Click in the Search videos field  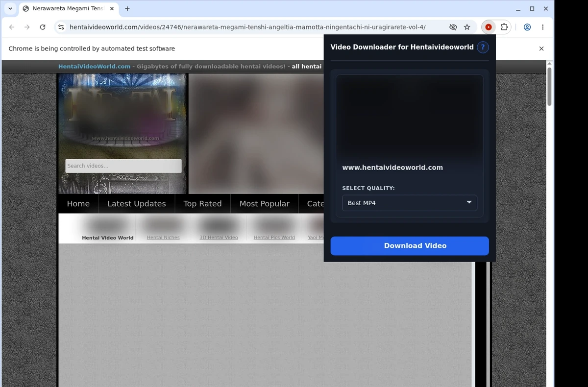pos(123,166)
